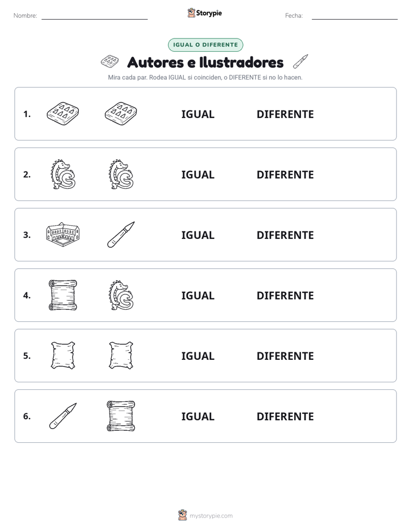Choose DIFERENTE for question 6
The width and height of the screenshot is (411, 532).
285,416
